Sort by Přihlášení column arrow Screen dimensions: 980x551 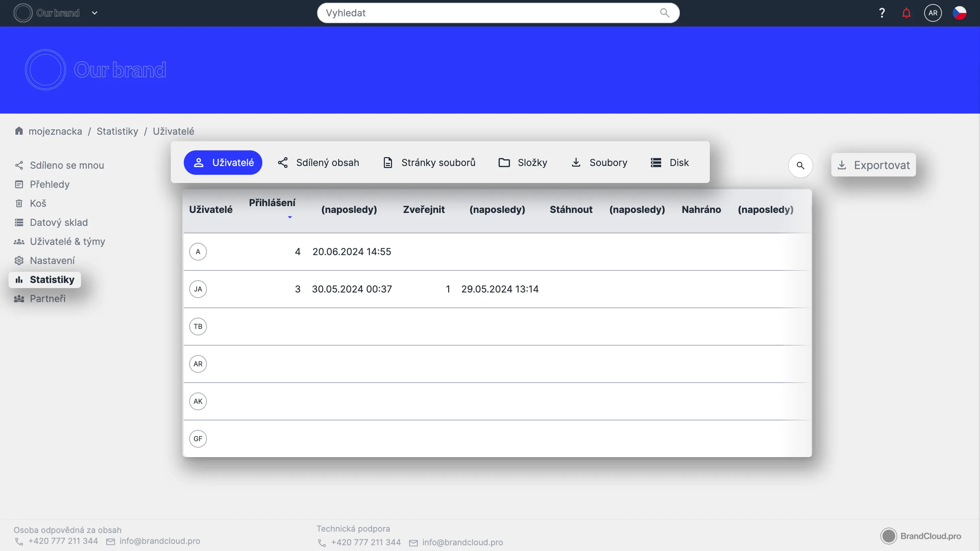pos(290,217)
